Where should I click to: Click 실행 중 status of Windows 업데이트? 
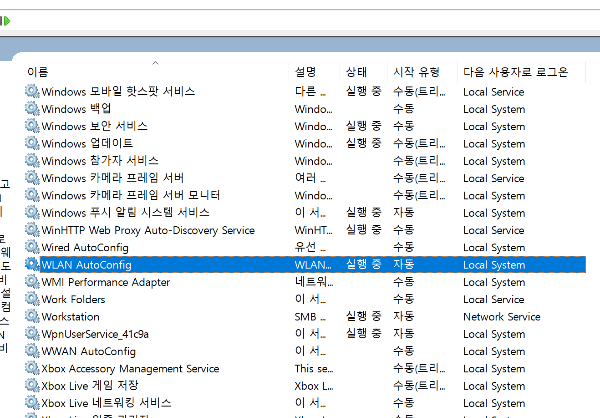pyautogui.click(x=364, y=144)
